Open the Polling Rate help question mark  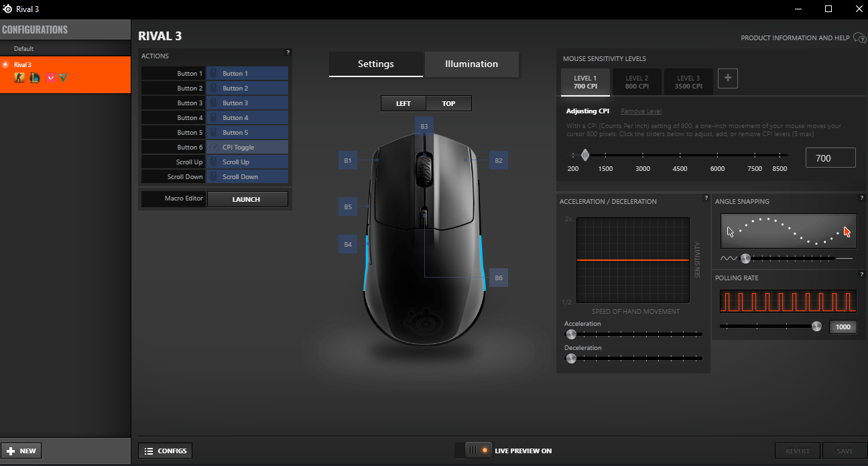point(861,274)
